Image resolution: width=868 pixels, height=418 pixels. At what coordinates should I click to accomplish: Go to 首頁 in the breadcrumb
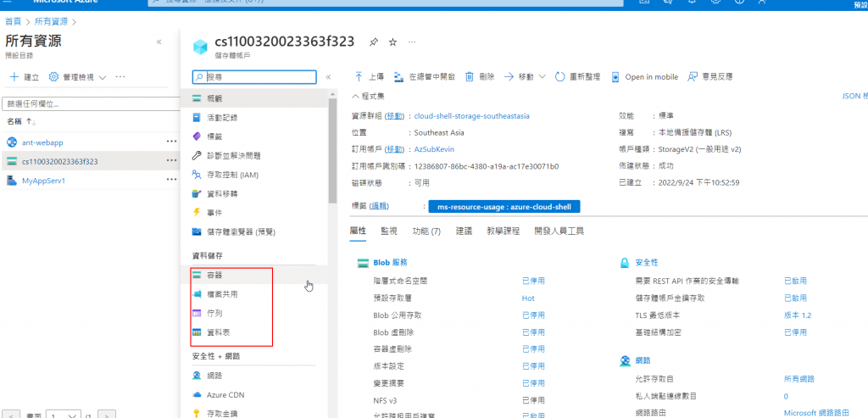tap(14, 21)
